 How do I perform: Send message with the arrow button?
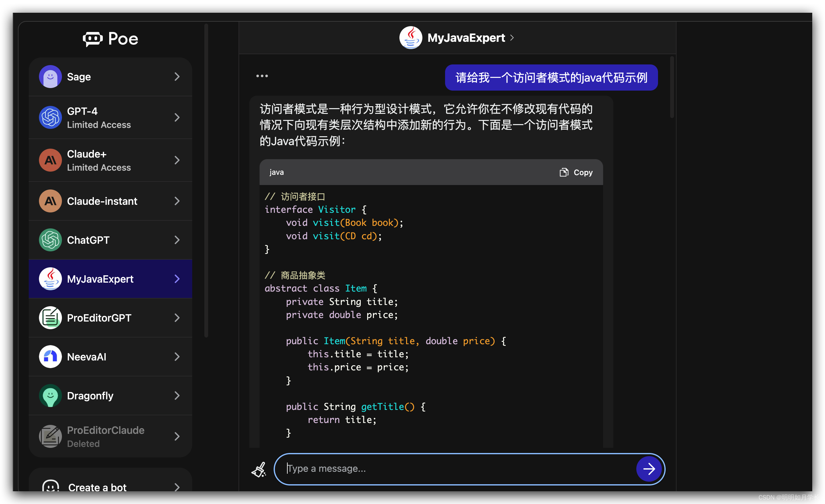coord(648,469)
